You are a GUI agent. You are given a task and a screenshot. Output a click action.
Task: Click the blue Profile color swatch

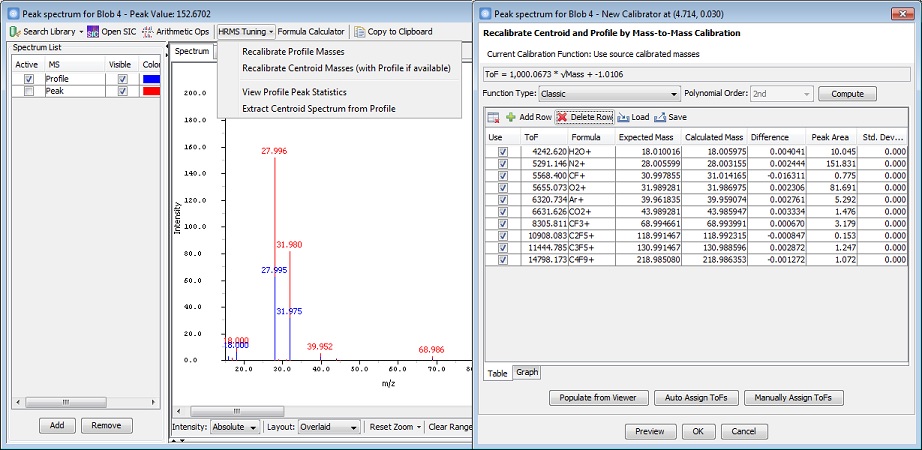coord(152,79)
